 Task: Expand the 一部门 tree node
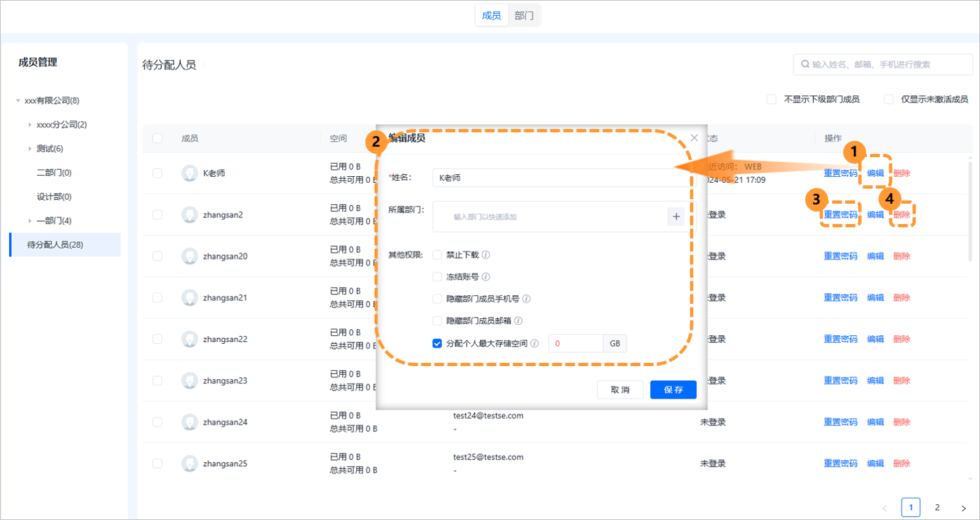(x=29, y=220)
